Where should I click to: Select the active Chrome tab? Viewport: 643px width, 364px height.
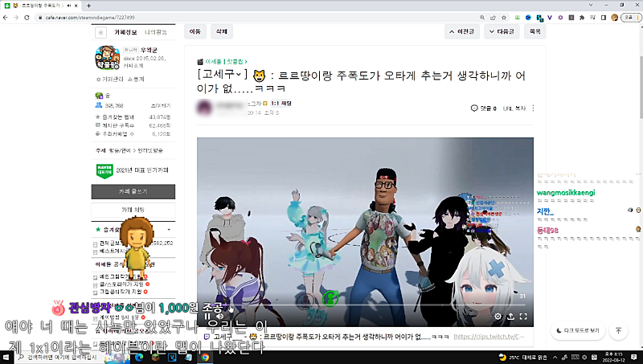pos(41,6)
